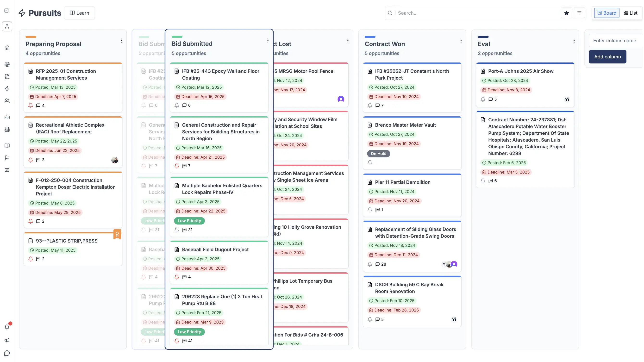Toggle bell on RFP 2025-01 Construction Management card
Image resolution: width=644 pixels, height=362 pixels.
click(x=31, y=106)
